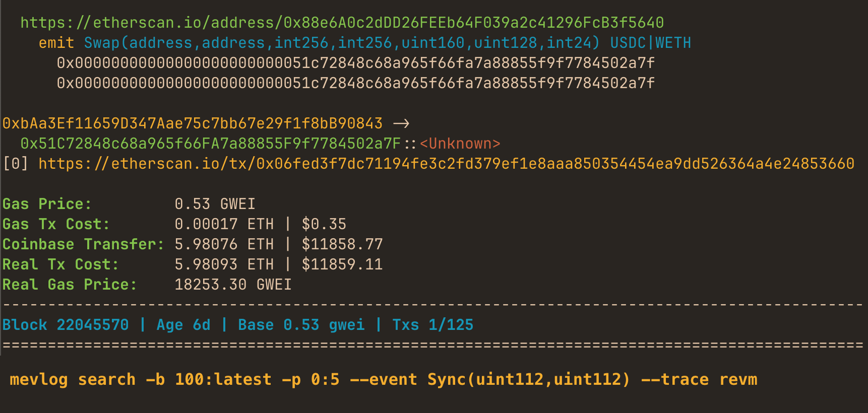Click the Real Tx Cost 5.98093 ETH value
Viewport: 868px width, 413px height.
click(224, 264)
